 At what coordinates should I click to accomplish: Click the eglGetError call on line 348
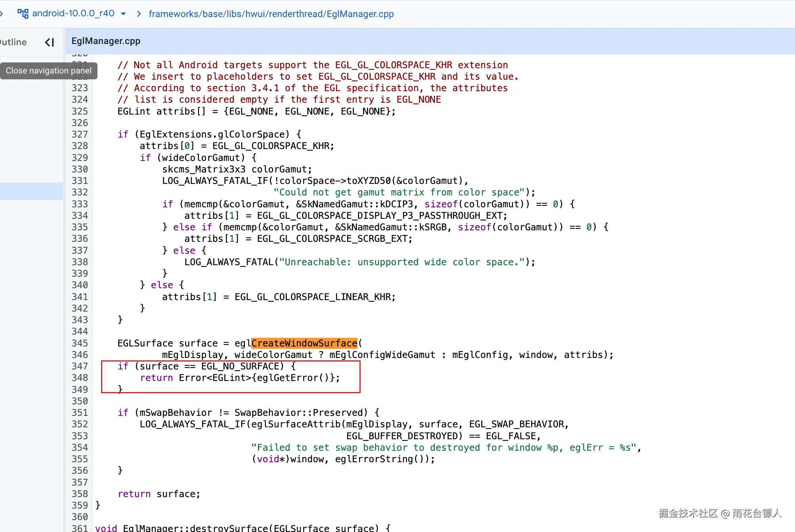click(287, 378)
